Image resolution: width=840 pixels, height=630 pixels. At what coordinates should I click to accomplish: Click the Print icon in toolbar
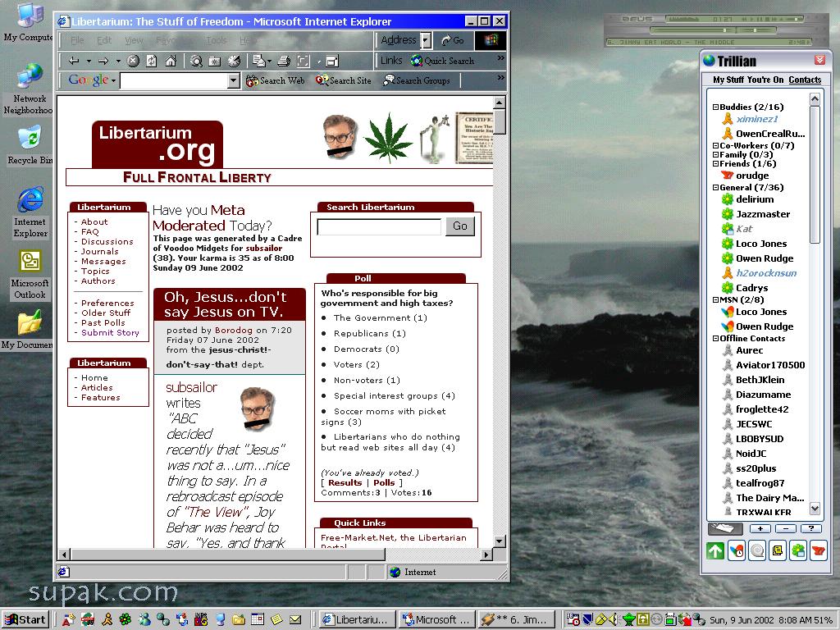click(284, 61)
